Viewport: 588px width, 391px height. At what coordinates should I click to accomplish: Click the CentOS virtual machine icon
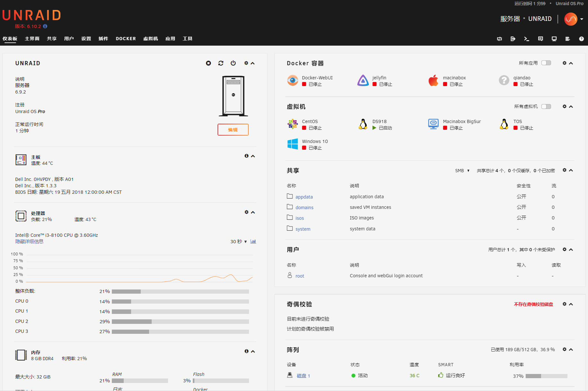(293, 124)
